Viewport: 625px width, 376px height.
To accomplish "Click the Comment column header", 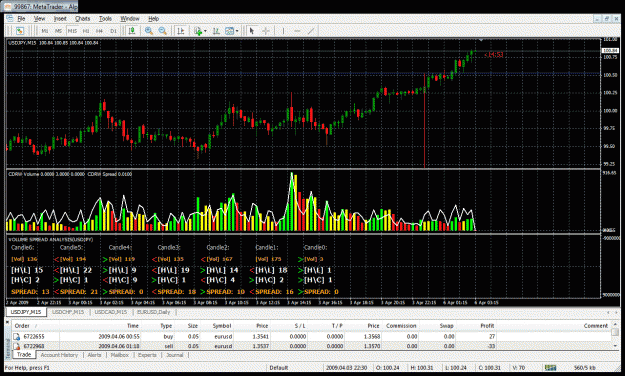I will 554,326.
